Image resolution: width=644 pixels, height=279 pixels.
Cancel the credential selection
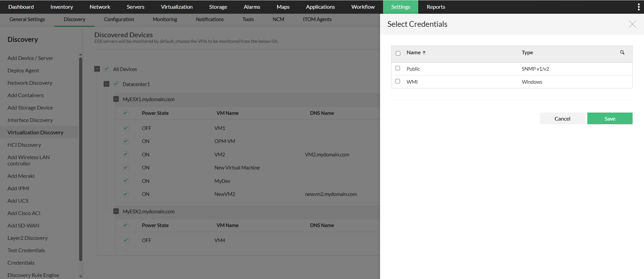tap(562, 119)
